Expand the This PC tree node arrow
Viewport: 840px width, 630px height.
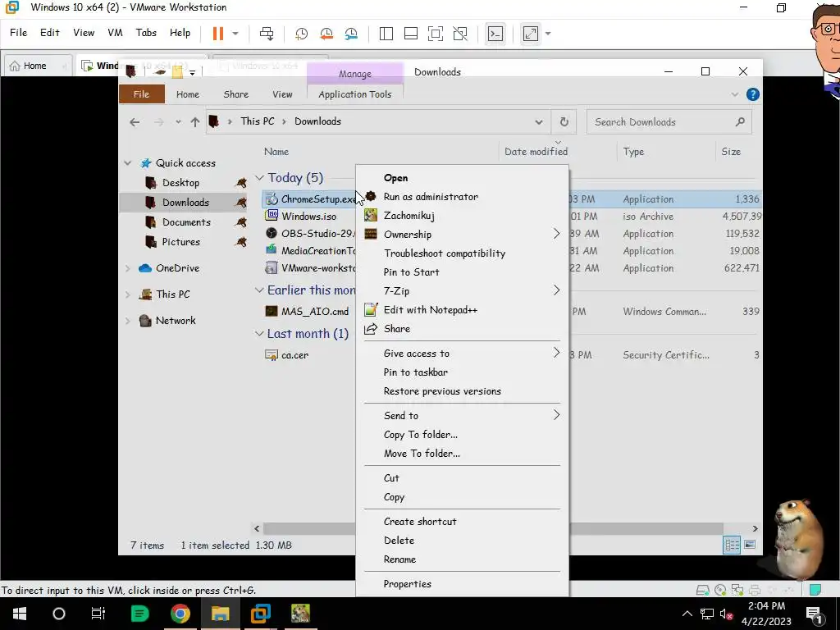pos(128,294)
